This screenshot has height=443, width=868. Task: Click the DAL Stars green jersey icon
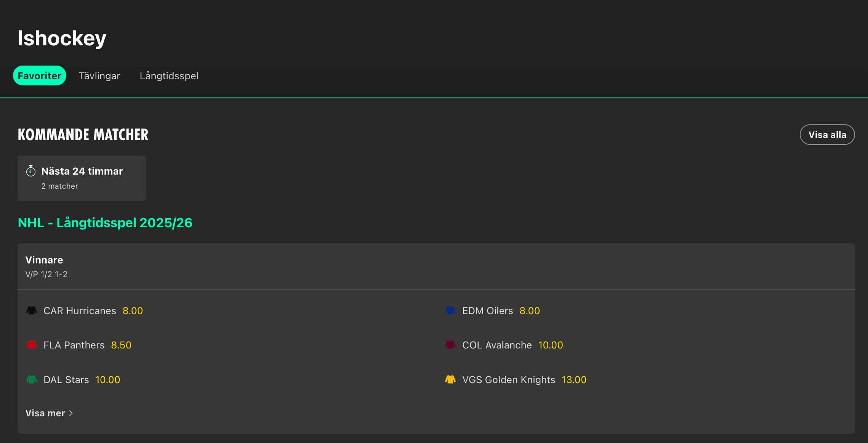point(32,379)
